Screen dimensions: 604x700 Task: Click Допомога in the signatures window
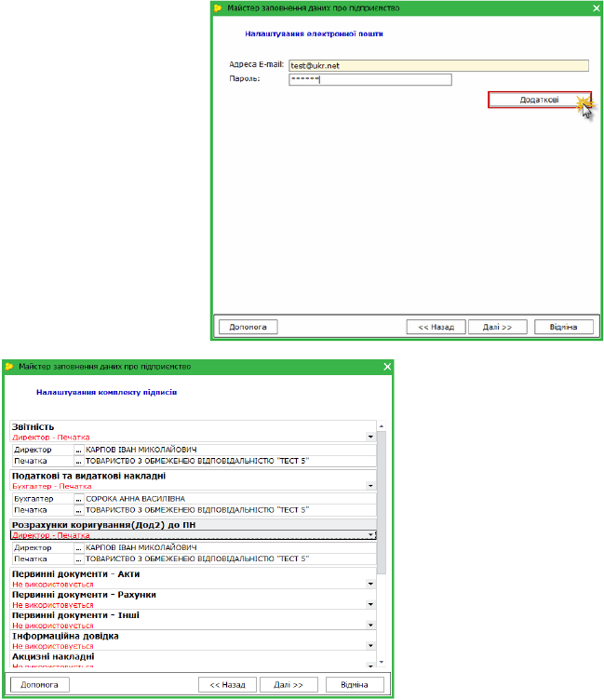point(39,684)
